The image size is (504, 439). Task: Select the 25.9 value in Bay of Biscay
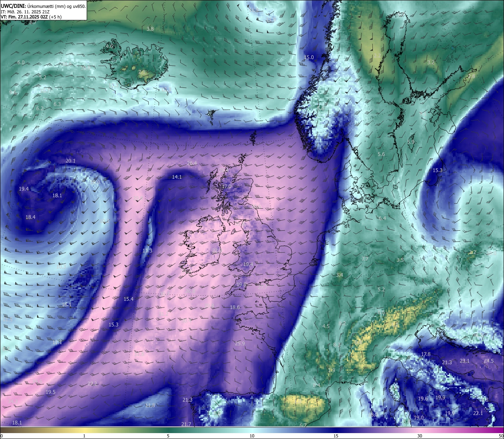coord(240,343)
